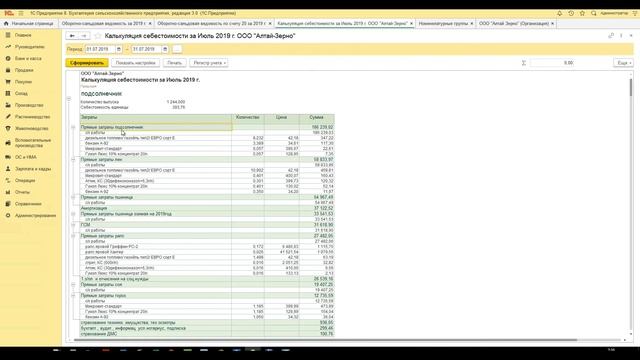Collapse the Прямые затраты пшеница group
Screen dimensions: 640x360
point(73,197)
